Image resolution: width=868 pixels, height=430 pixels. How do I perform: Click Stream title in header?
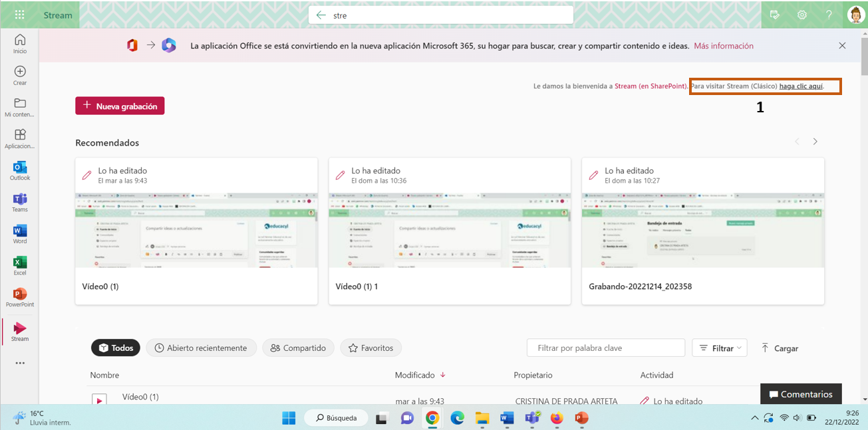point(58,15)
